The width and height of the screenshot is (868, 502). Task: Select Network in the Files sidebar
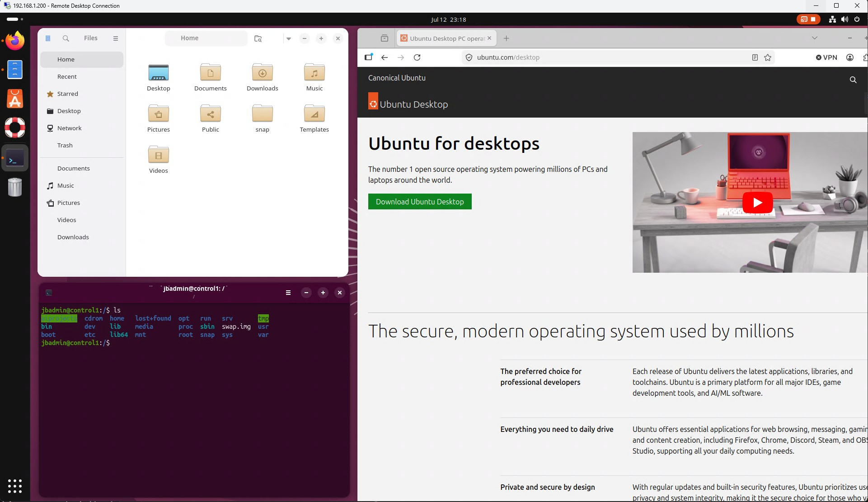click(x=82, y=128)
